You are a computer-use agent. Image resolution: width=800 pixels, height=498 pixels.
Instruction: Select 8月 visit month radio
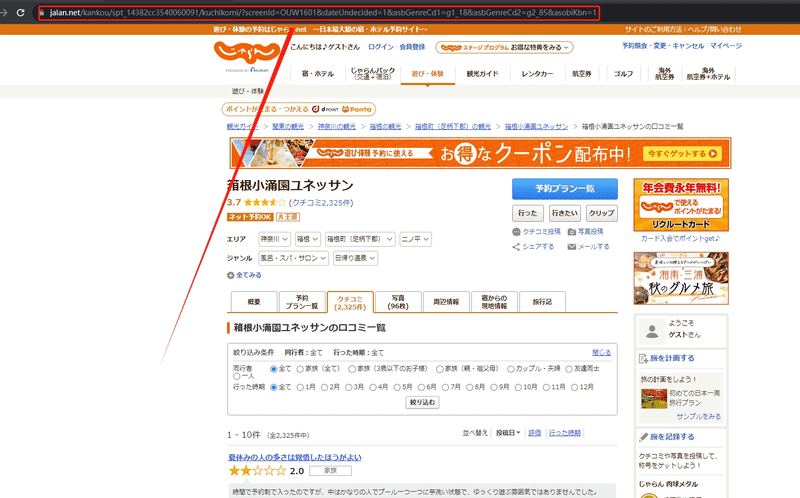[x=469, y=388]
